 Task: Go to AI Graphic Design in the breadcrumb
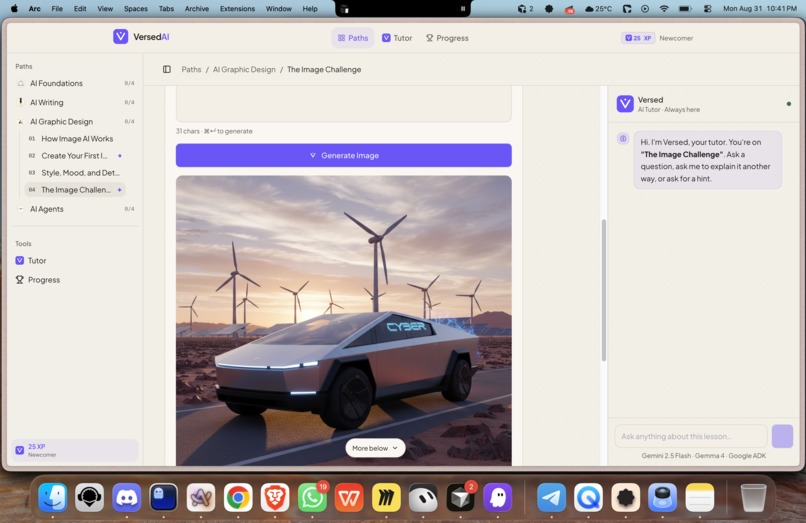pos(244,69)
